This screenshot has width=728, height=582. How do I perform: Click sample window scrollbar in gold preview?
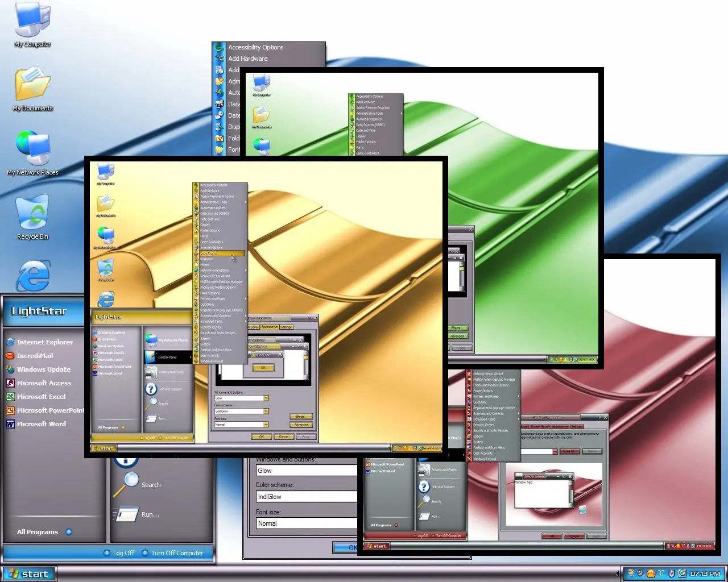(307, 364)
